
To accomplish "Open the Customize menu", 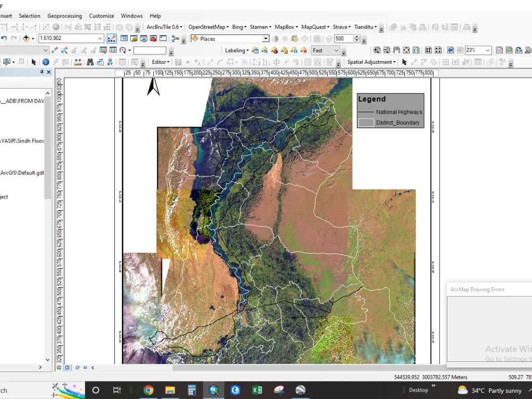I will coord(101,15).
